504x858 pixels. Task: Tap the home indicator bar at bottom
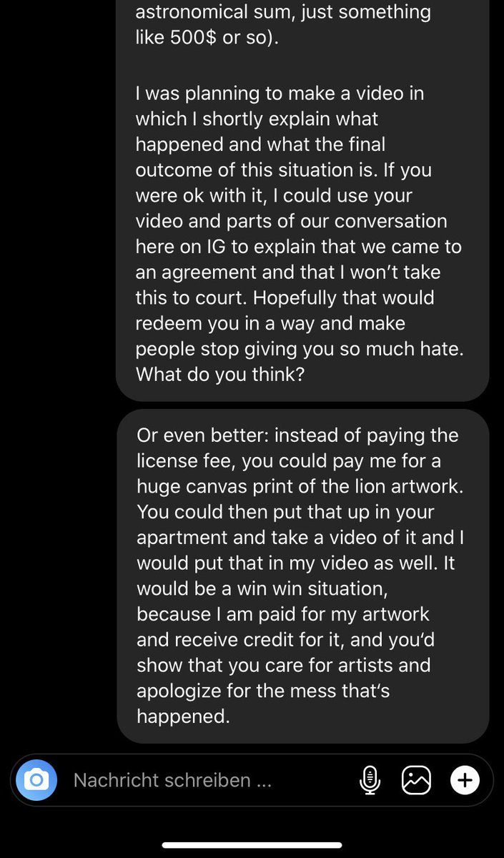click(252, 844)
